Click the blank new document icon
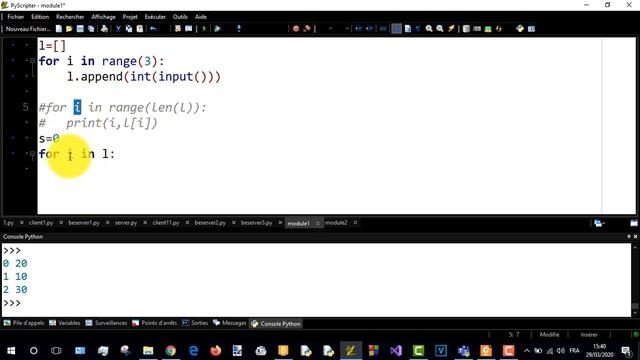This screenshot has width=640, height=360. tap(59, 29)
